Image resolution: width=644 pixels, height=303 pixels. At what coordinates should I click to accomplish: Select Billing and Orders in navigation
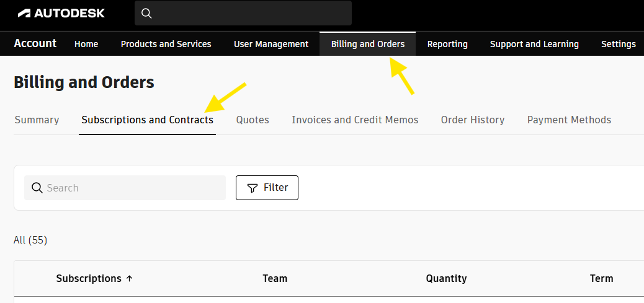click(367, 44)
